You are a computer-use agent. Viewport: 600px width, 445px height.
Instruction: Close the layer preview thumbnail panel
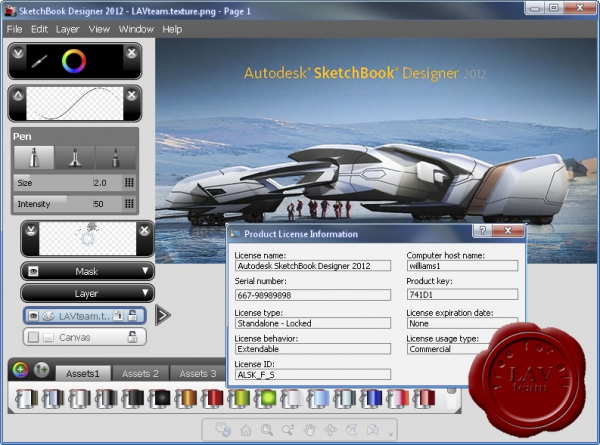click(144, 230)
